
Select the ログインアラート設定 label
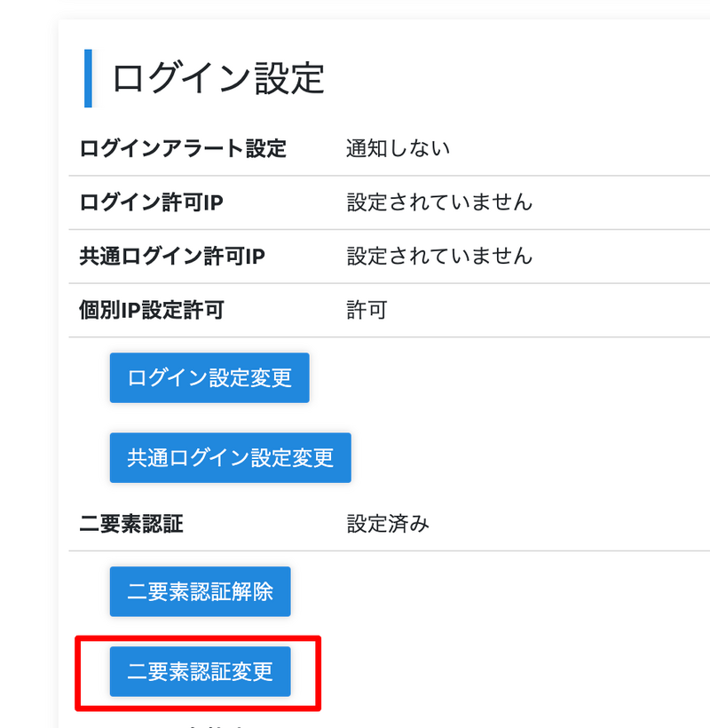coord(183,148)
